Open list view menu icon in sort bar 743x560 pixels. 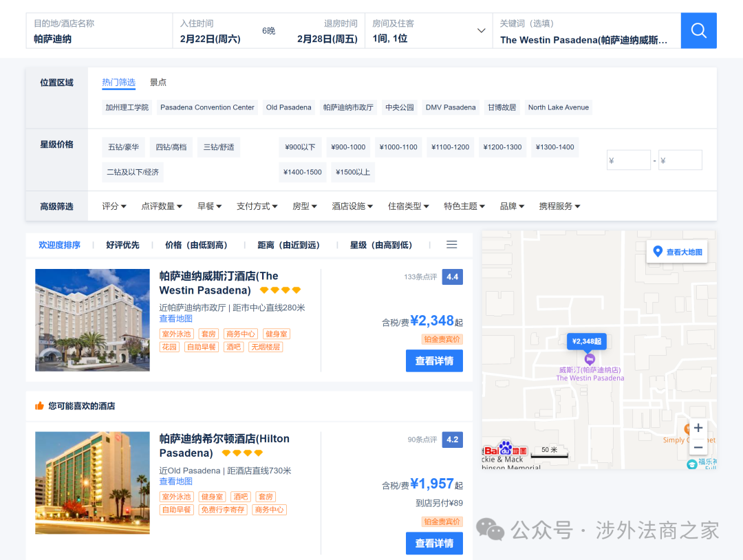tap(451, 244)
